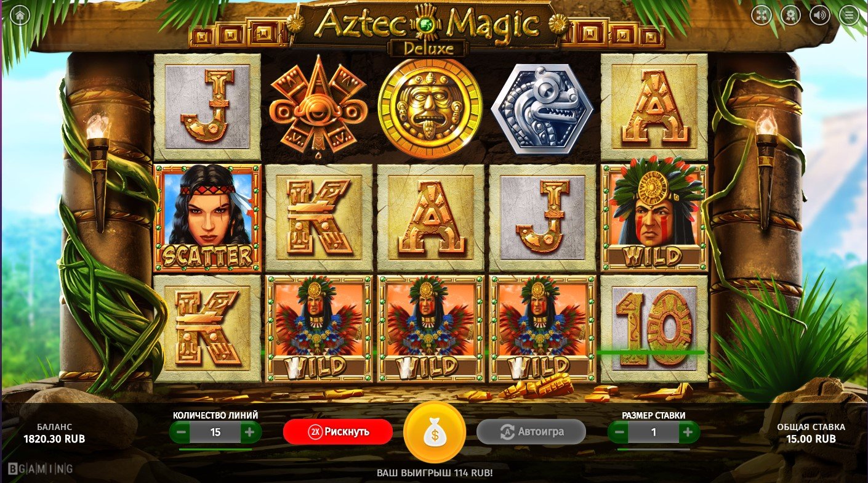
Task: Click the Scatter woman symbol
Action: pyautogui.click(x=207, y=218)
